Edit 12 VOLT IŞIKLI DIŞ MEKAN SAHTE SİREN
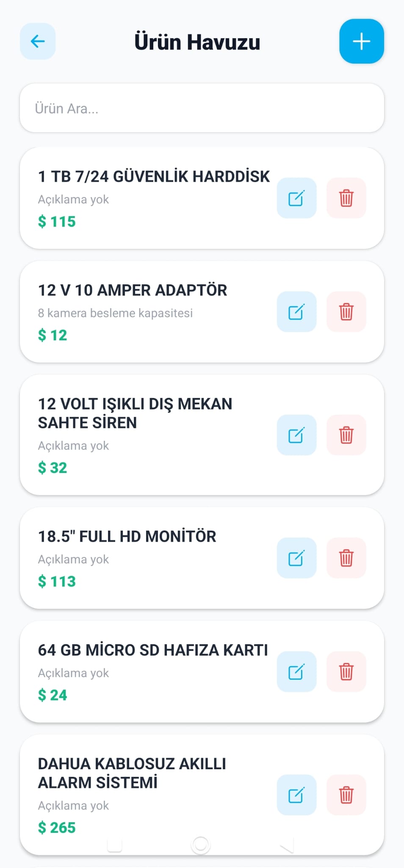Image resolution: width=404 pixels, height=868 pixels. pos(296,435)
